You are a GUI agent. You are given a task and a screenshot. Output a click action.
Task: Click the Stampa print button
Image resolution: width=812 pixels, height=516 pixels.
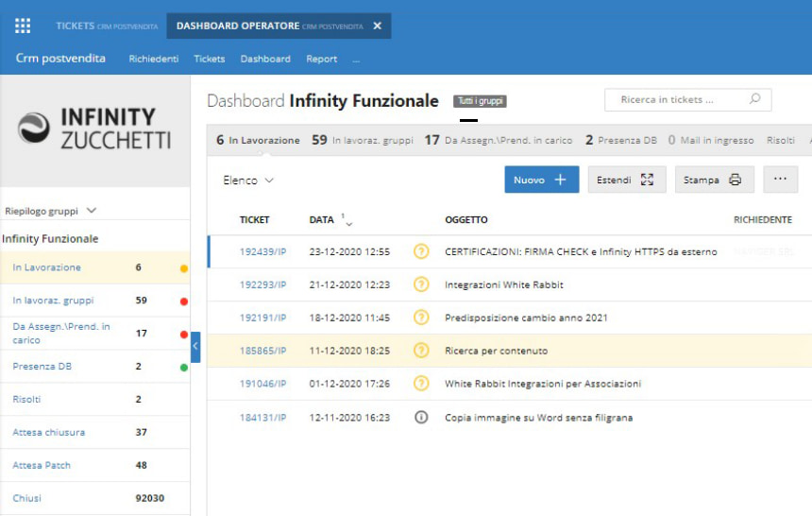pos(714,180)
